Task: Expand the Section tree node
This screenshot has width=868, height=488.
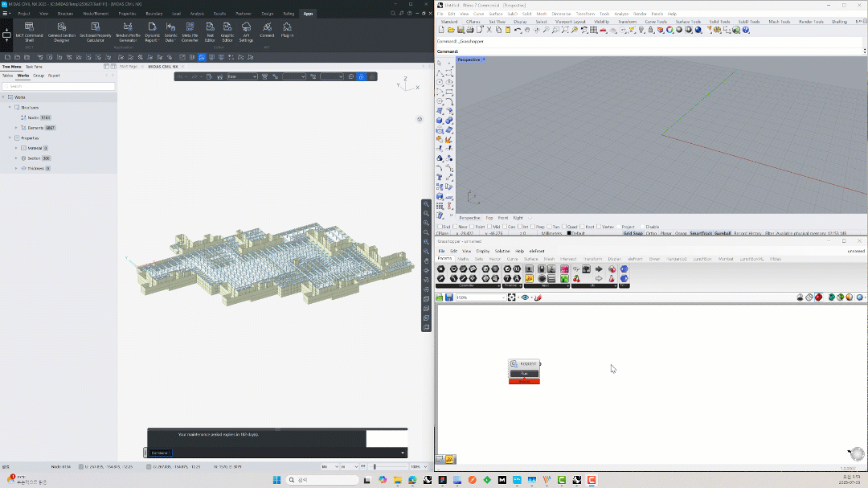Action: tap(16, 158)
